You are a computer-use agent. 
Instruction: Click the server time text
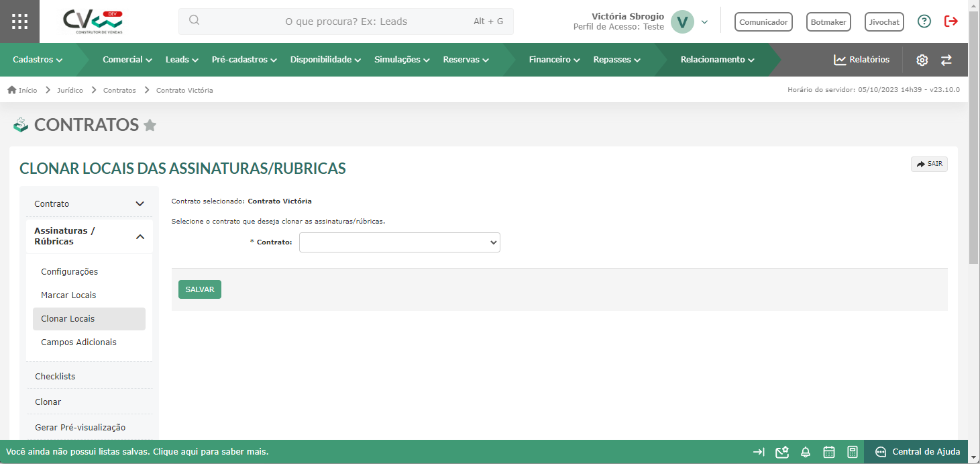tap(873, 90)
